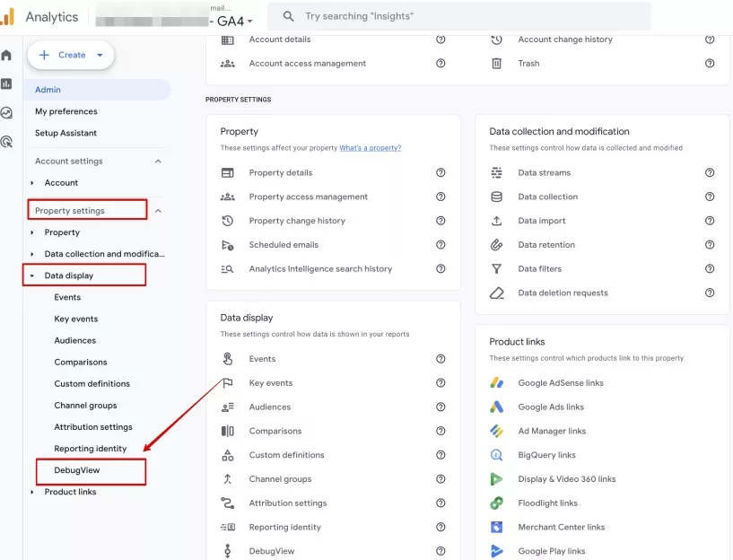Select My preferences in the sidebar

(65, 111)
